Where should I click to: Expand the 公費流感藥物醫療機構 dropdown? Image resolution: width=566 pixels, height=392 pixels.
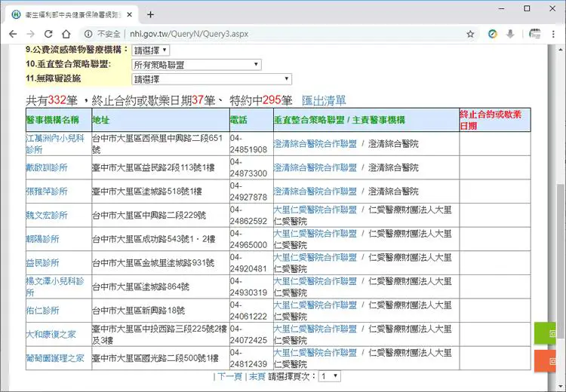click(150, 50)
